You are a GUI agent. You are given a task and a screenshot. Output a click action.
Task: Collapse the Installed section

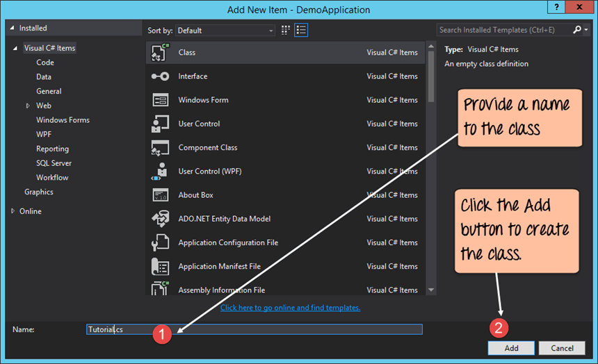[x=12, y=28]
